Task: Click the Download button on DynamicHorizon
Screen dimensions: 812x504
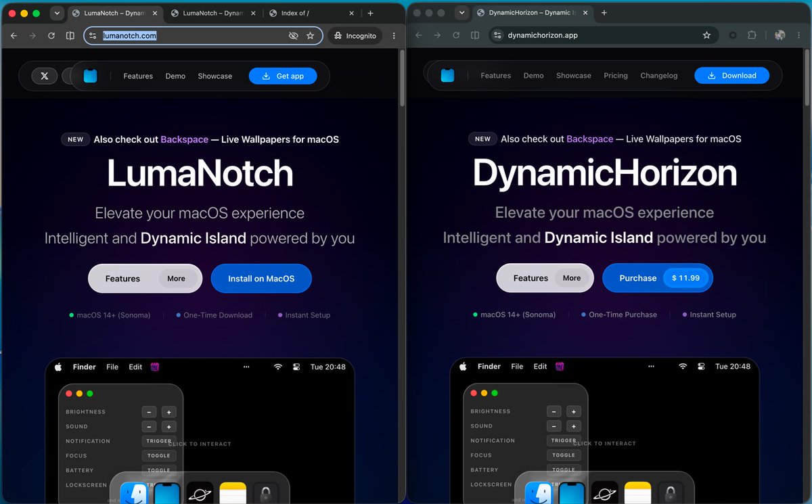Action: [x=731, y=75]
